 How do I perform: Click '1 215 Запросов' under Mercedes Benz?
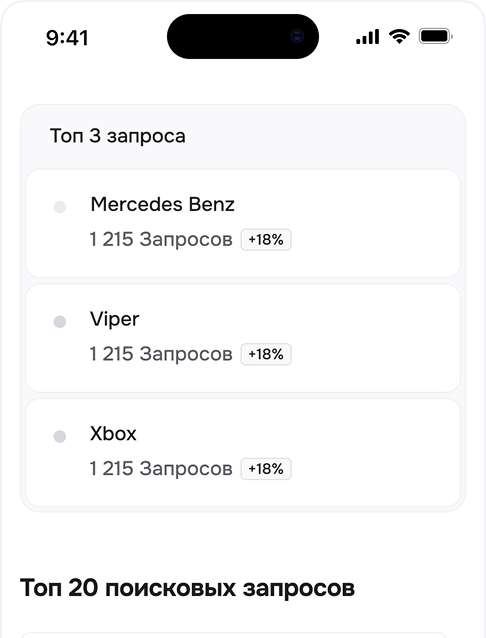pos(161,239)
